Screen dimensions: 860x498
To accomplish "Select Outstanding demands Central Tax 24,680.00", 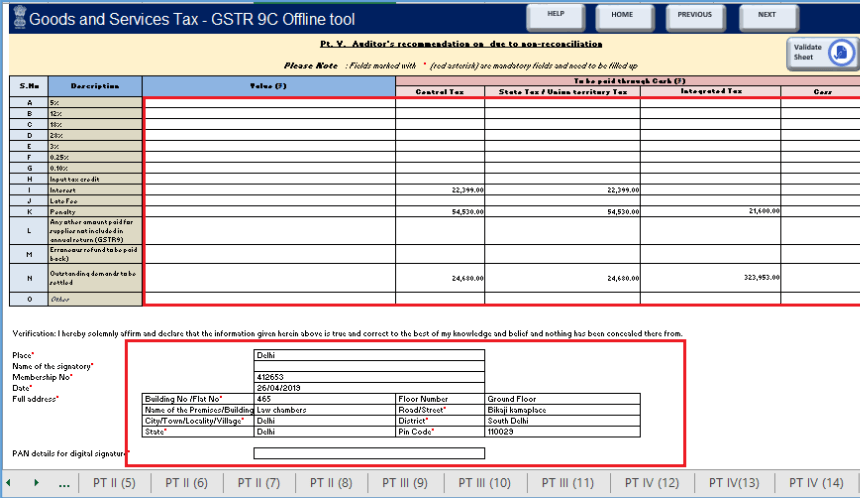I will (440, 278).
